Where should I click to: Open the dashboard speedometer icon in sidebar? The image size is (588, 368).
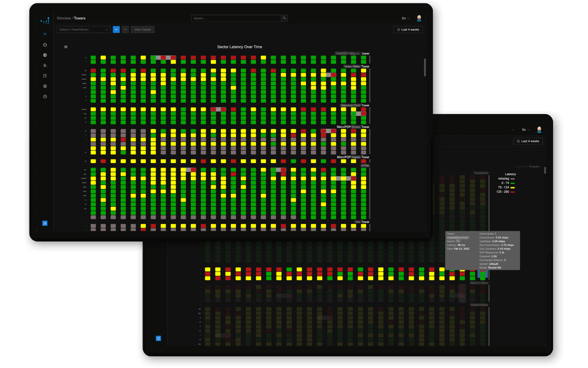45,45
